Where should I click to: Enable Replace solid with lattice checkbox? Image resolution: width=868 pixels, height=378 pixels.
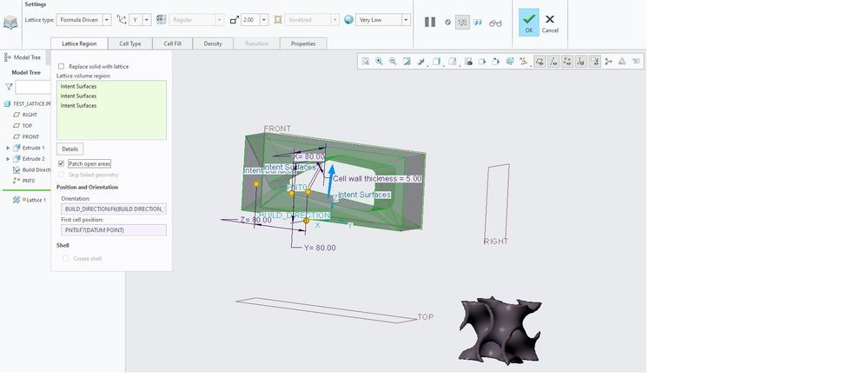pyautogui.click(x=61, y=66)
